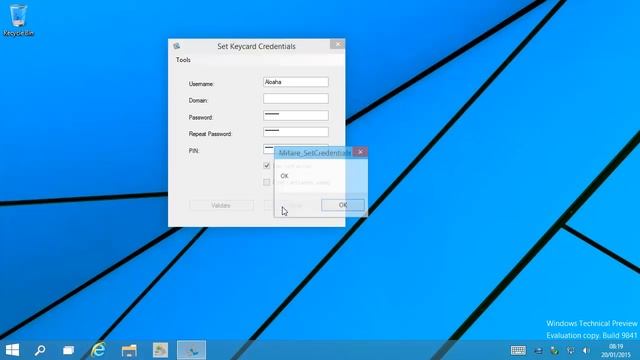Open the taskbar clock showing 08:19
The height and width of the screenshot is (360, 640).
(616, 351)
